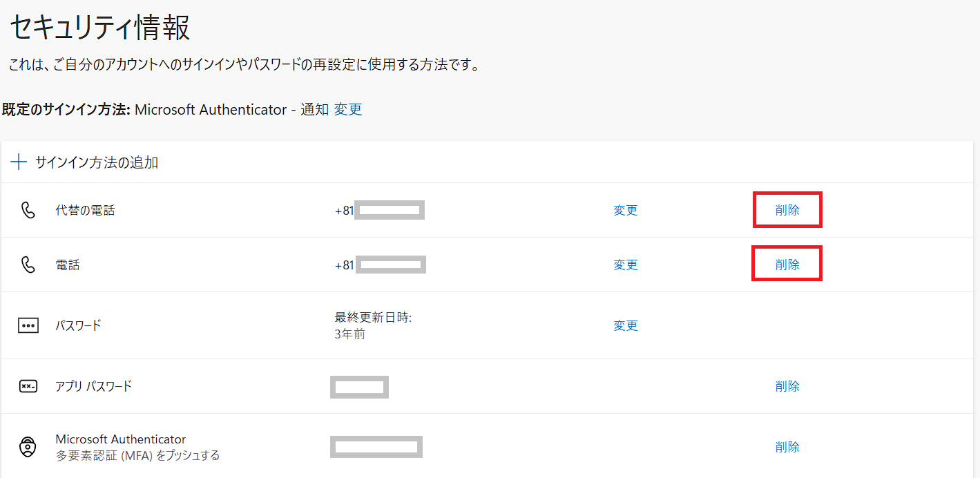
Task: Click the アプリ パスワード row label
Action: click(93, 386)
